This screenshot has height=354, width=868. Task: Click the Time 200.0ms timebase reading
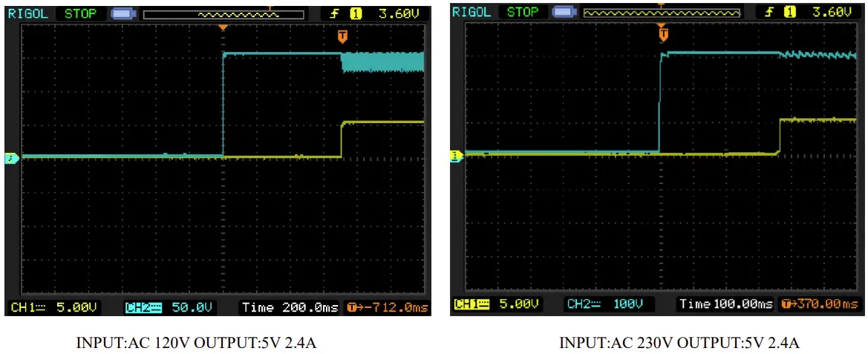290,307
